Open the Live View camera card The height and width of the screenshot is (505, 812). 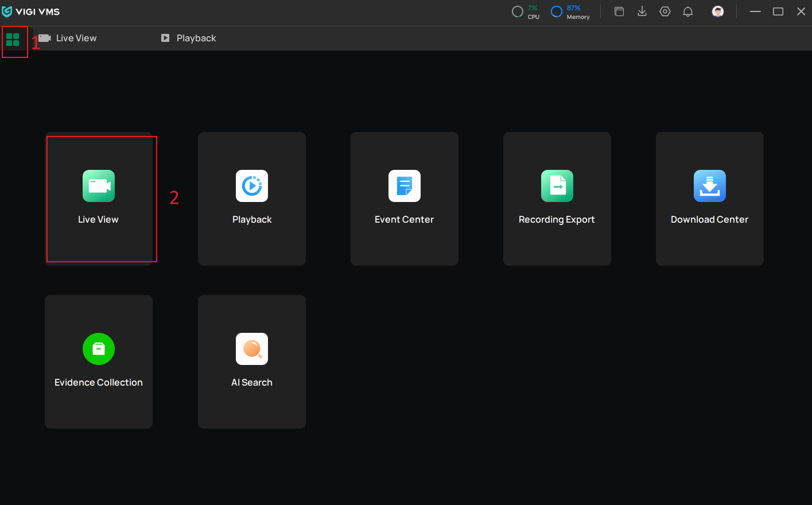[99, 199]
